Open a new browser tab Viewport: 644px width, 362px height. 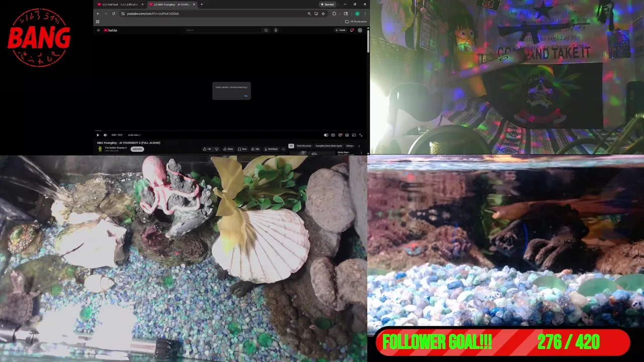click(x=202, y=4)
